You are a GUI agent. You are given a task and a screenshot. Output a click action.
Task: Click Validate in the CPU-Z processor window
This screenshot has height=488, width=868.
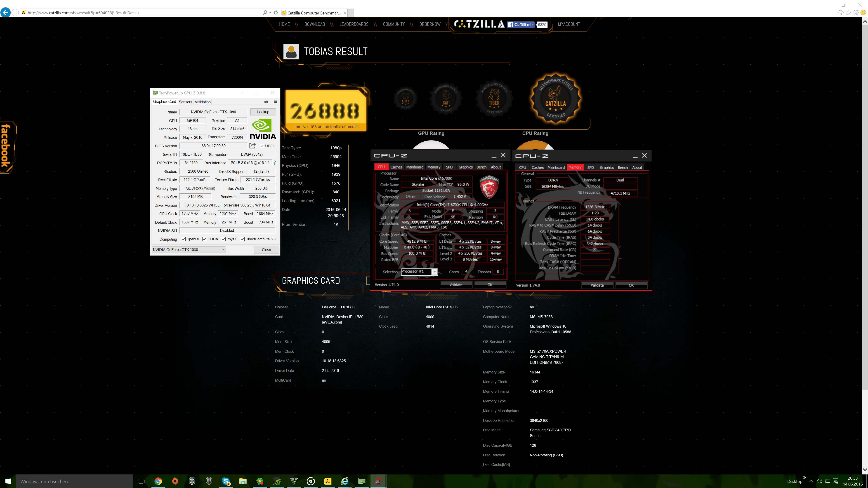coord(456,285)
